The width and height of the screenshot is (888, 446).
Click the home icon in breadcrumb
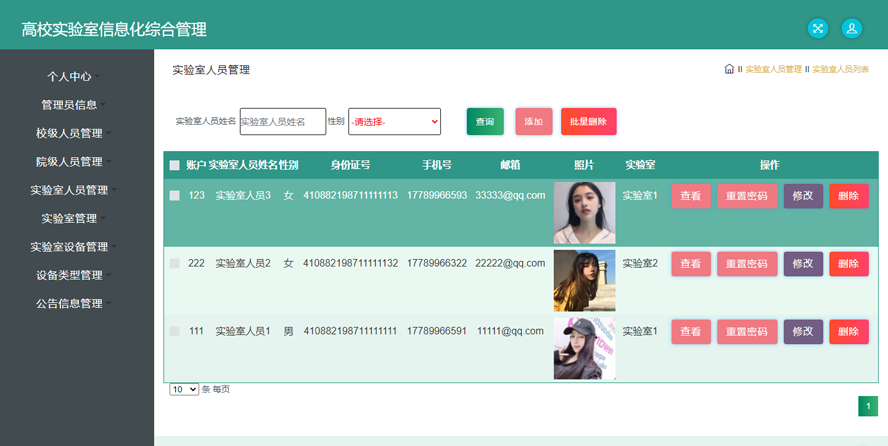729,69
